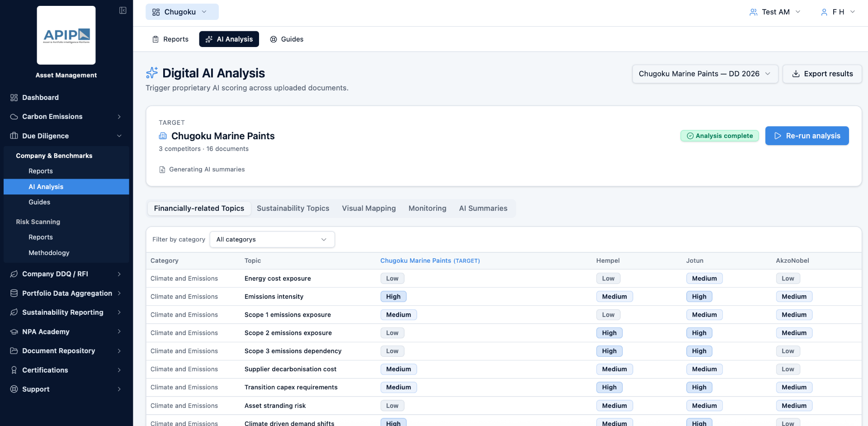Expand NPA Academy chevron
The image size is (868, 426).
point(119,331)
